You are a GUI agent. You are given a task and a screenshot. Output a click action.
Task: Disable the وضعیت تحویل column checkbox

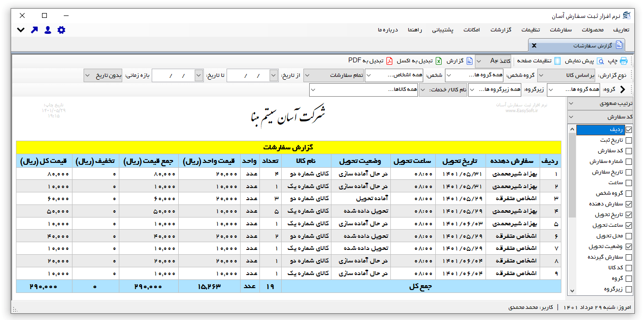coord(629,247)
